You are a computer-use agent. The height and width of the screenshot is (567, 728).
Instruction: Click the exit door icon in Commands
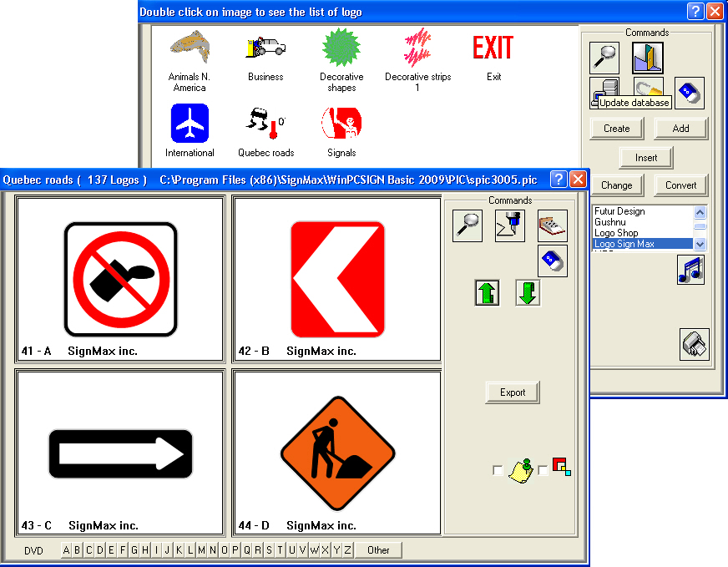click(647, 57)
